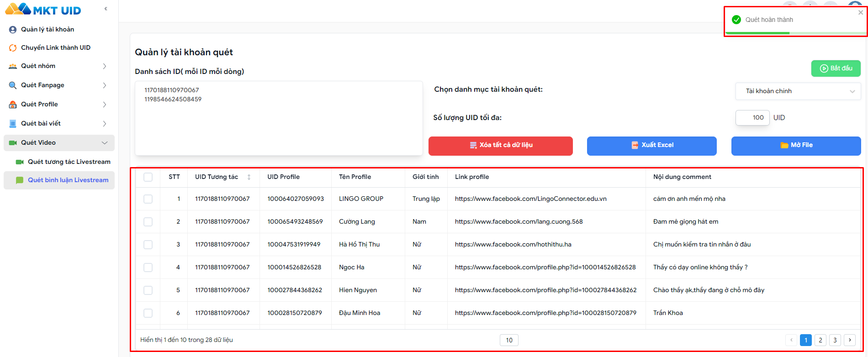
Task: Click the max UID count field showing 100
Action: click(x=752, y=118)
